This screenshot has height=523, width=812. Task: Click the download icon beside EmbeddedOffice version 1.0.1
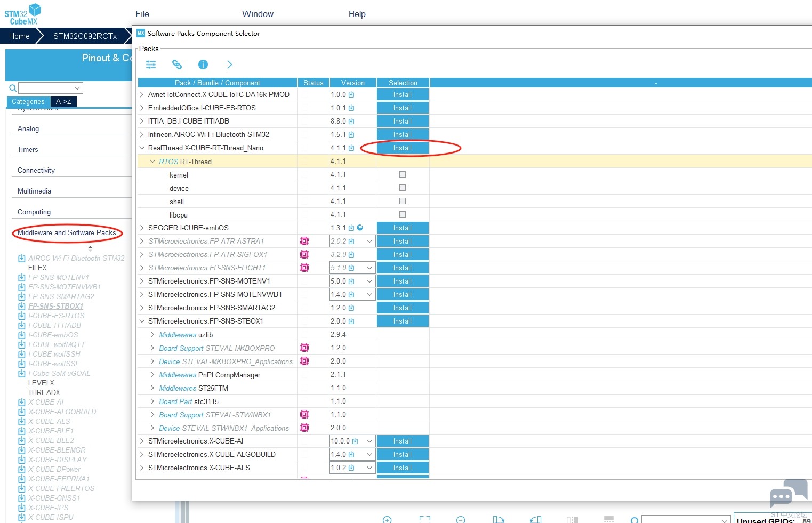point(351,108)
